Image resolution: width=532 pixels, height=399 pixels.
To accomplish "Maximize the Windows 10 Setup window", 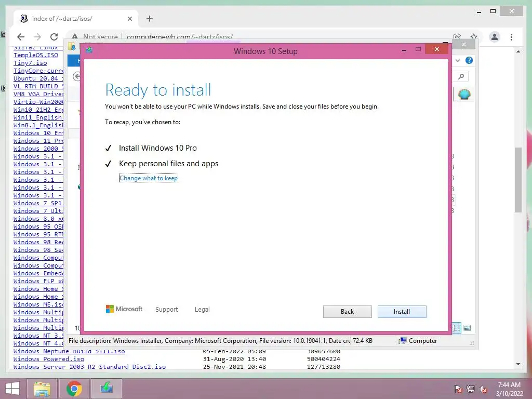I will (418, 49).
